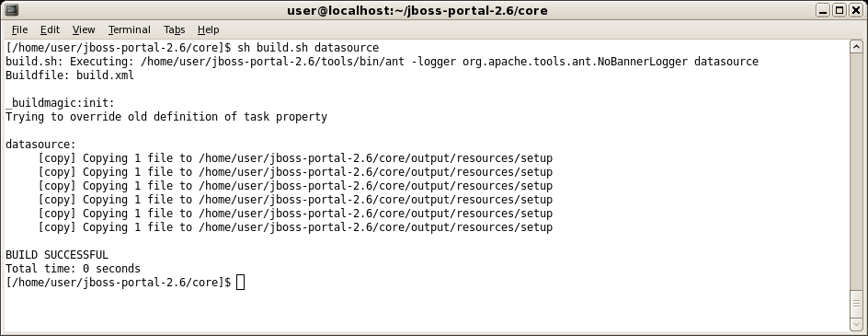Click the 'Buildfile: build.xml' line
Image resolution: width=868 pixels, height=336 pixels.
70,75
